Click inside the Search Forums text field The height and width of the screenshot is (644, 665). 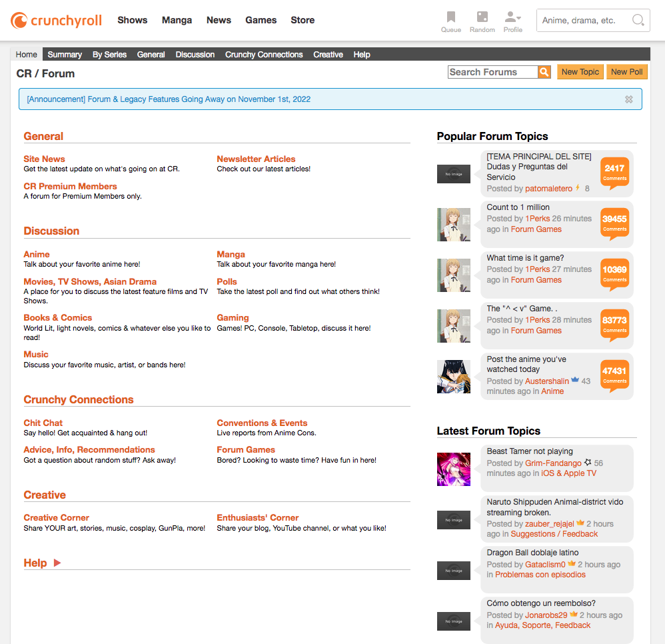tap(493, 71)
